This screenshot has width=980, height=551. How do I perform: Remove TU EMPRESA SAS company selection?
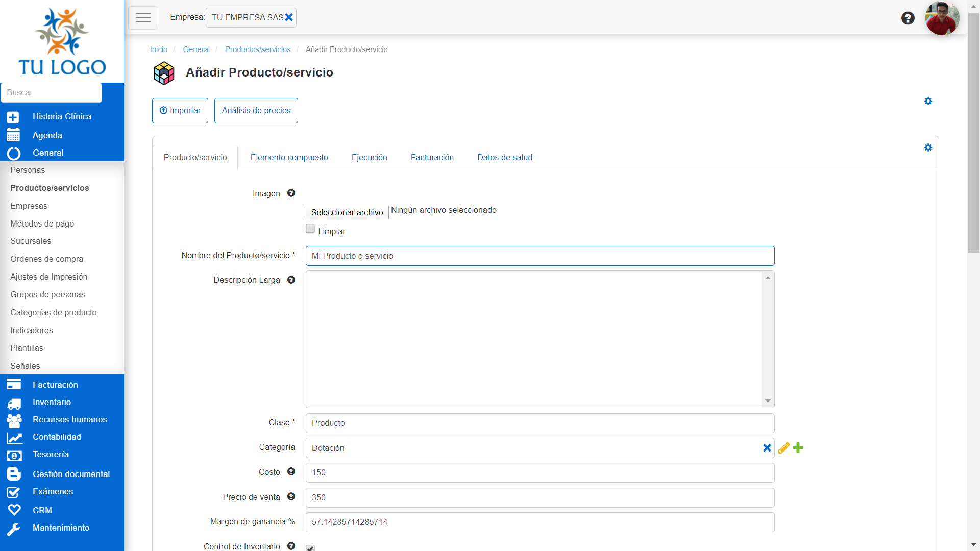coord(289,17)
